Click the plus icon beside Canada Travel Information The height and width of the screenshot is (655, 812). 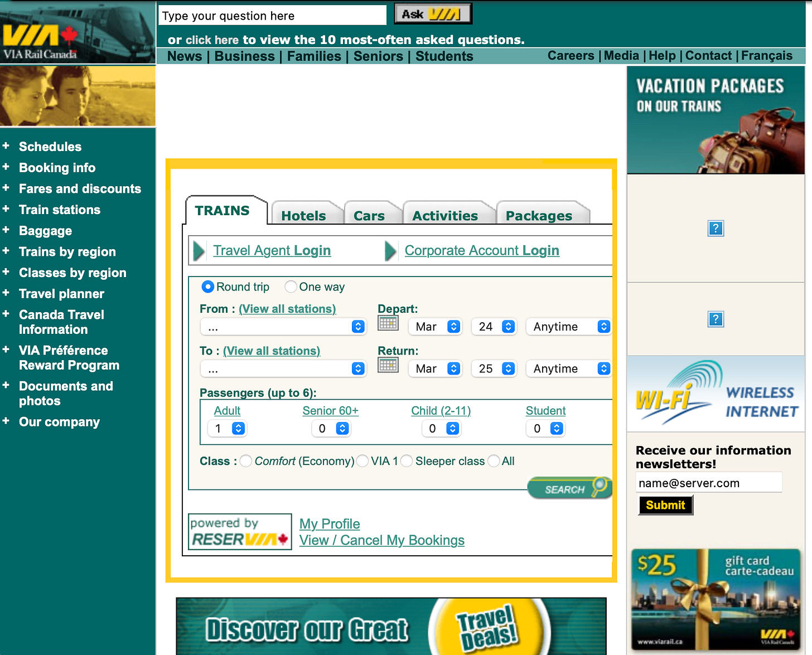click(x=6, y=314)
